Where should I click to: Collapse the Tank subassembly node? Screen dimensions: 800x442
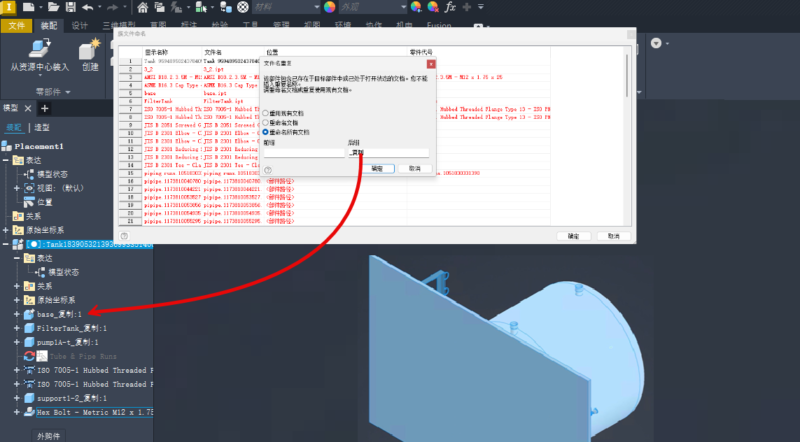6,244
